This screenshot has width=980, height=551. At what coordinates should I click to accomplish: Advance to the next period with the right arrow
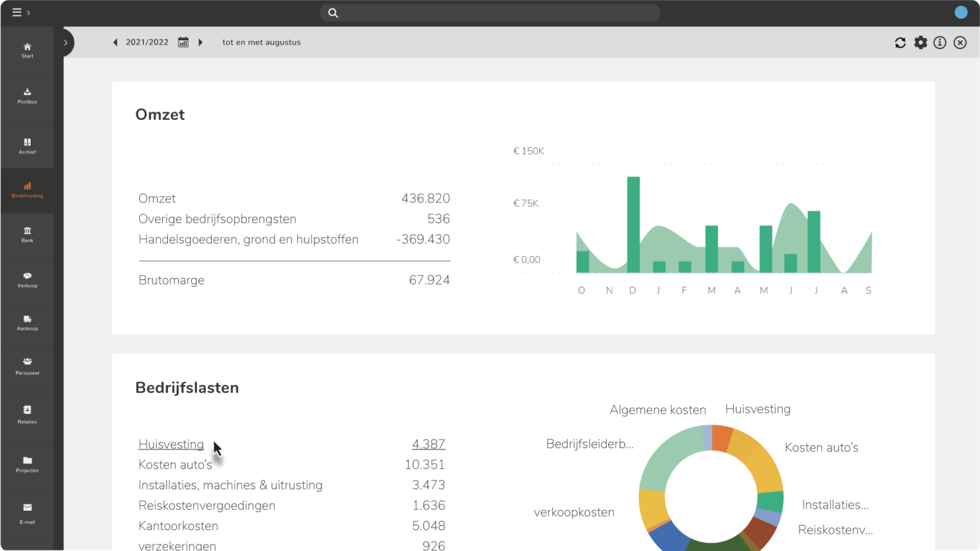(x=200, y=41)
